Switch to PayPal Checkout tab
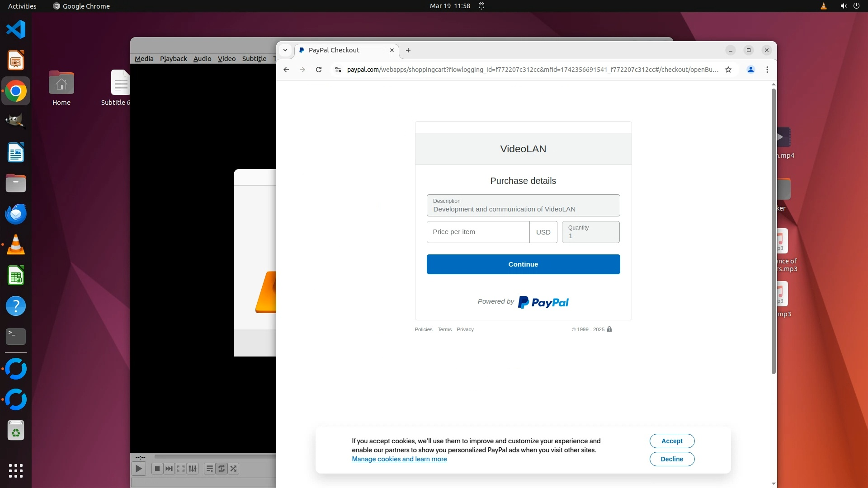 coord(334,50)
